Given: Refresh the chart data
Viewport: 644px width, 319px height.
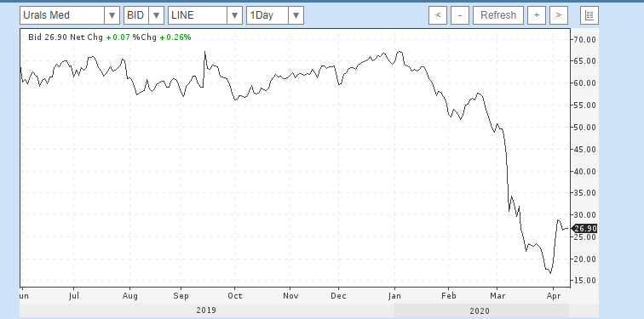Looking at the screenshot, I should pos(498,15).
